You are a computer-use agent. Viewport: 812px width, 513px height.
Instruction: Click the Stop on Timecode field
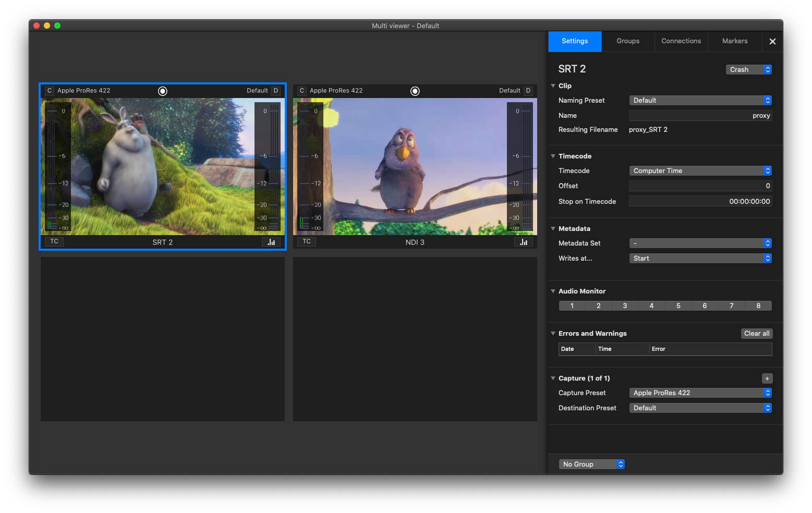pos(700,201)
